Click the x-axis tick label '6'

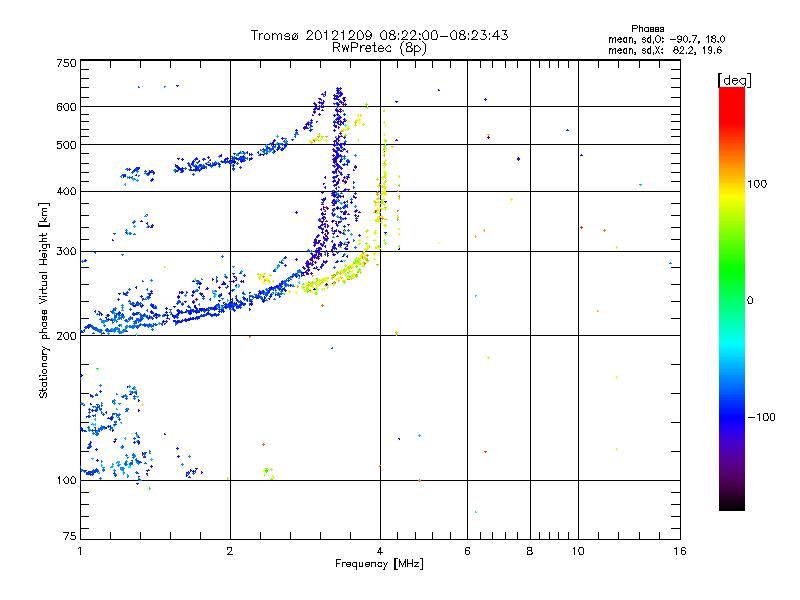click(467, 551)
